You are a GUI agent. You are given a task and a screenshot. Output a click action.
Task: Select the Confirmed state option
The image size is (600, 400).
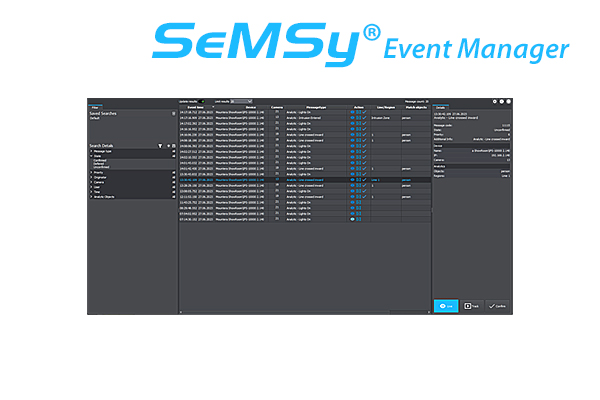(x=100, y=160)
